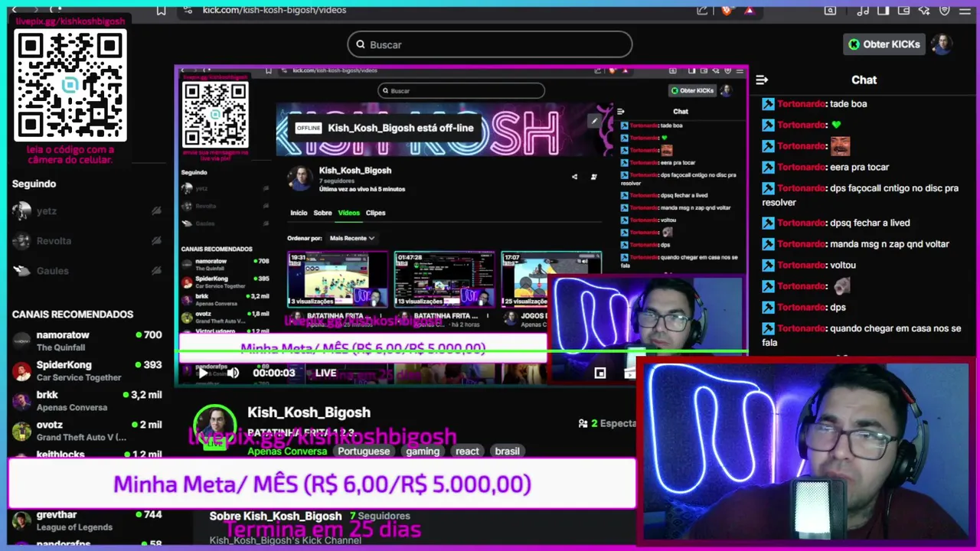The image size is (980, 551).
Task: Select the react tag
Action: 467,451
